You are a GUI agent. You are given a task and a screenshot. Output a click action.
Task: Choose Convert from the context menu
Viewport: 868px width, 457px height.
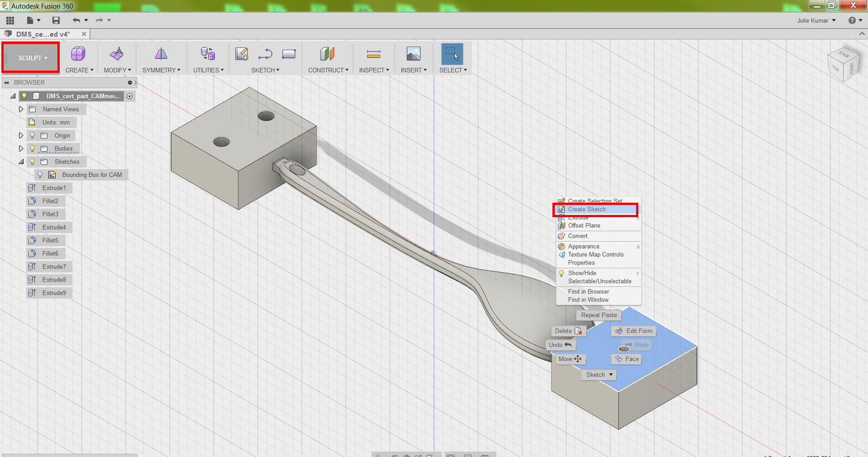pyautogui.click(x=598, y=236)
